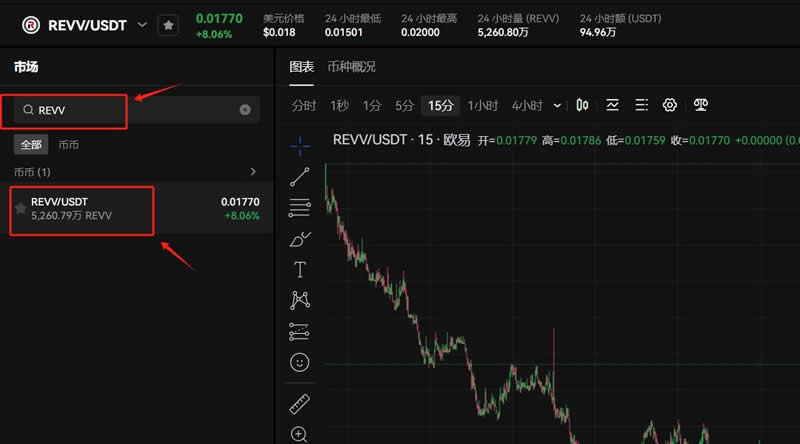
Task: Open more timeframes dropdown after 4小时
Action: click(556, 105)
